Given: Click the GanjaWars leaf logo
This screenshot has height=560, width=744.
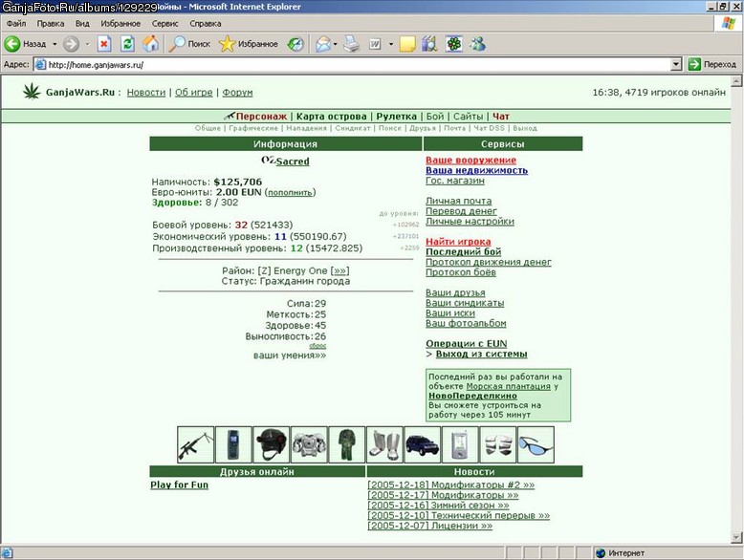Looking at the screenshot, I should pyautogui.click(x=32, y=91).
